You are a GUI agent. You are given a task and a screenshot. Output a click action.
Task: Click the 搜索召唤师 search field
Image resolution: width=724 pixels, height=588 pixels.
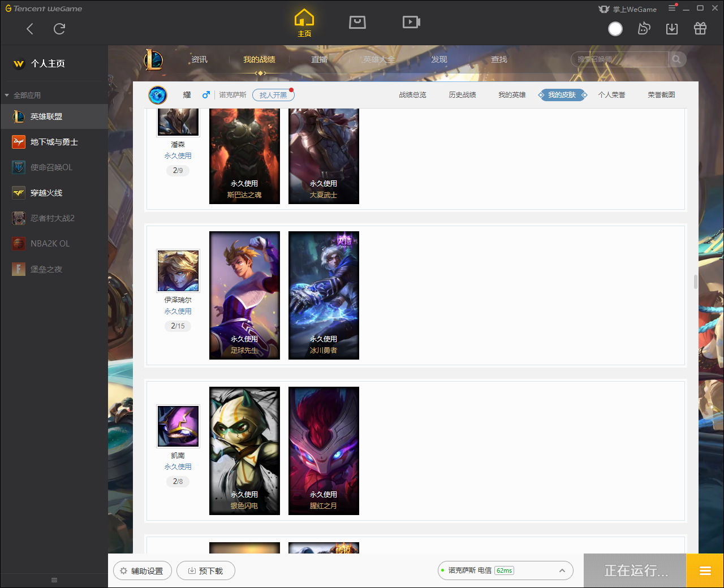click(619, 59)
